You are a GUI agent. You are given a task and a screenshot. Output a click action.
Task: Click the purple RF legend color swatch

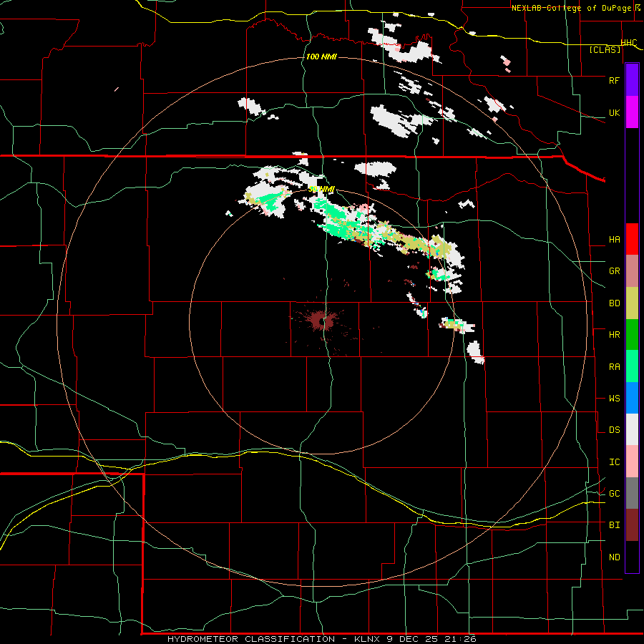632,80
